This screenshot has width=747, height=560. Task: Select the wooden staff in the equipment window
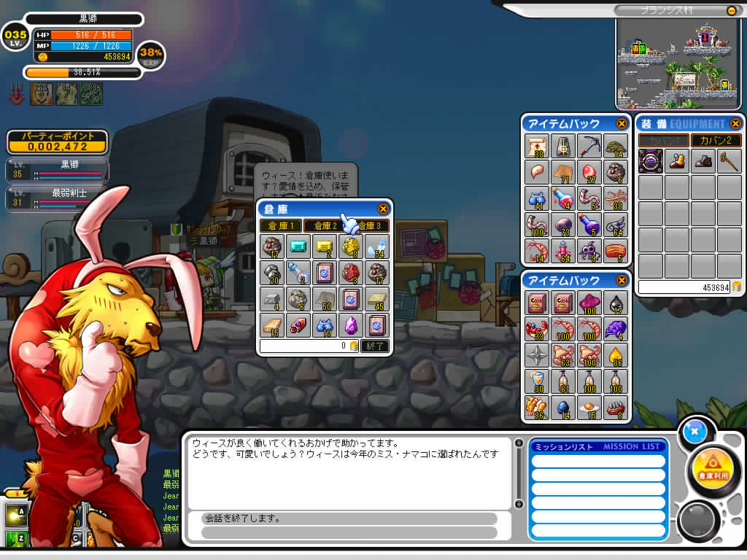[x=729, y=161]
